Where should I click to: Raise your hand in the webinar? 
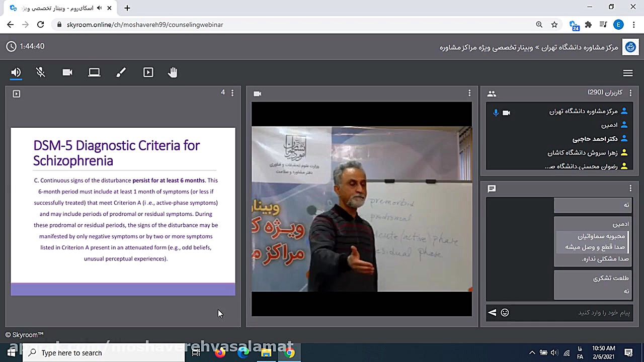173,72
